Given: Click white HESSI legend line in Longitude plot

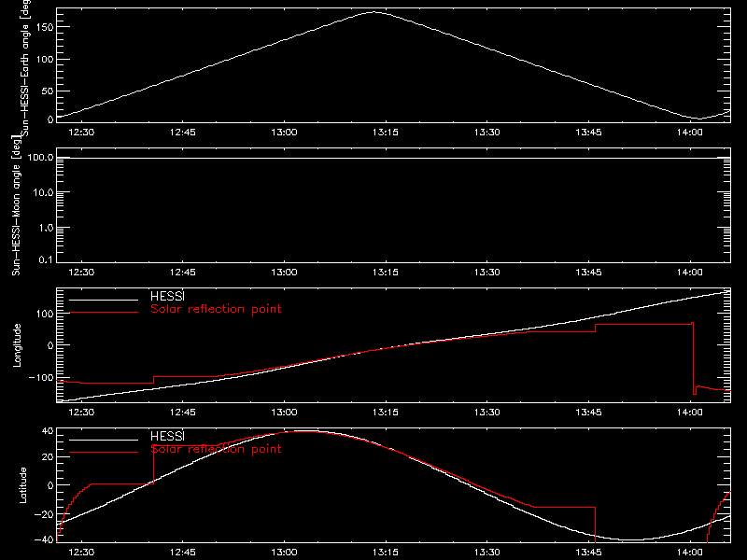Looking at the screenshot, I should coord(104,300).
